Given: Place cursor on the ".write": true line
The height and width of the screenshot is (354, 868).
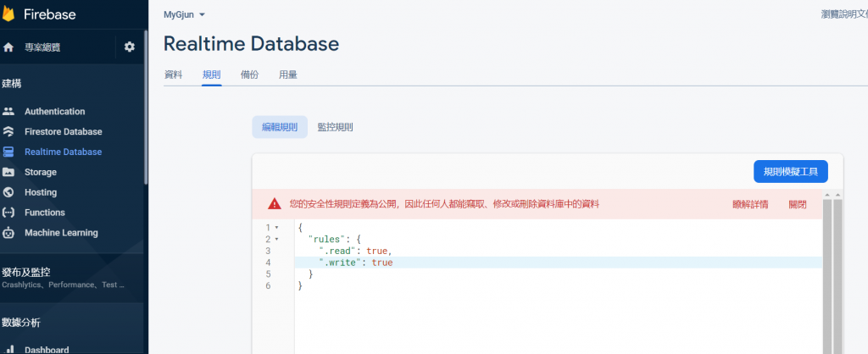Looking at the screenshot, I should 558,263.
